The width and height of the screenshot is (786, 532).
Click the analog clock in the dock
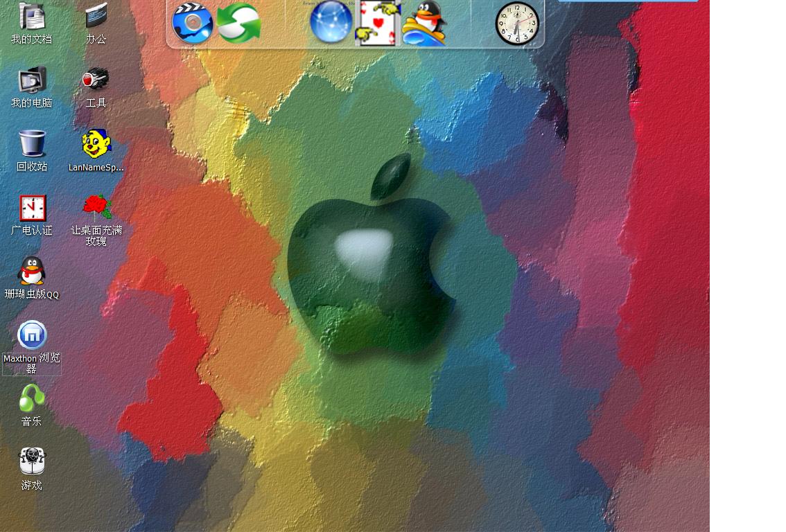tap(517, 24)
